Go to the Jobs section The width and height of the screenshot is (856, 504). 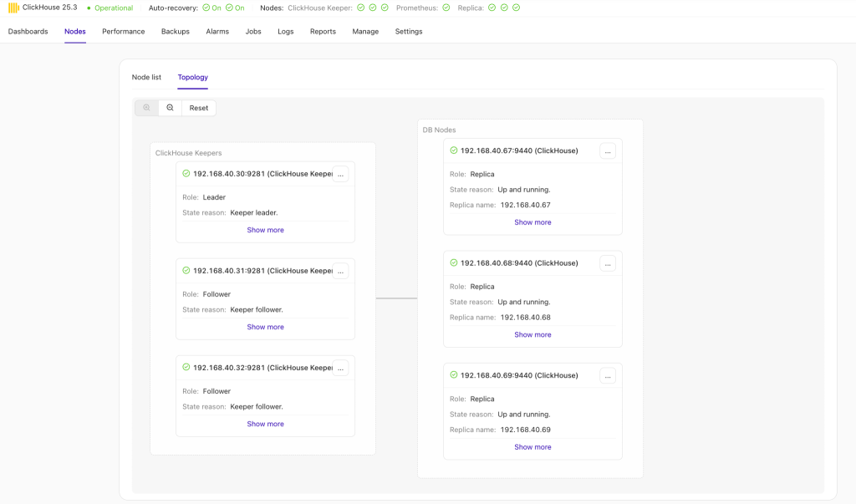(253, 31)
